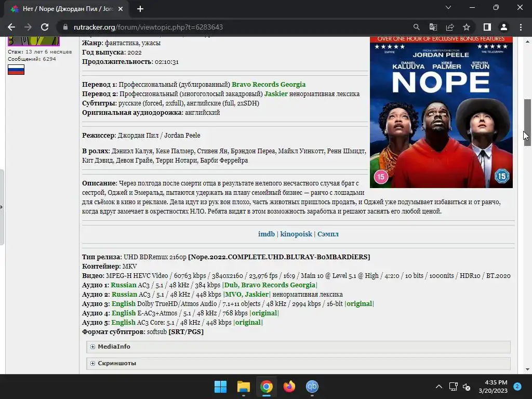Click 'Nope.2022.COMPLETE.UHD.BLURAY-BoMBARDiERS' release name
Image resolution: width=532 pixels, height=399 pixels.
279,257
